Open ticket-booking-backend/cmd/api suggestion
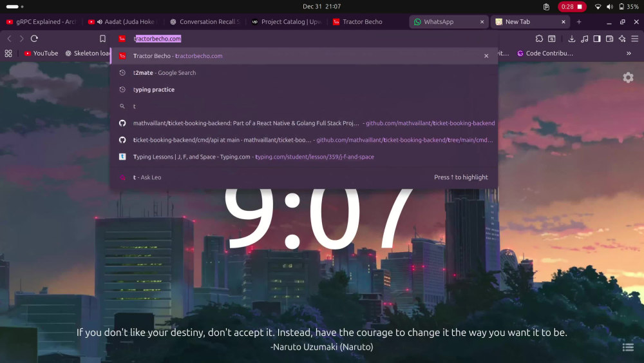This screenshot has width=644, height=363. coord(304,140)
